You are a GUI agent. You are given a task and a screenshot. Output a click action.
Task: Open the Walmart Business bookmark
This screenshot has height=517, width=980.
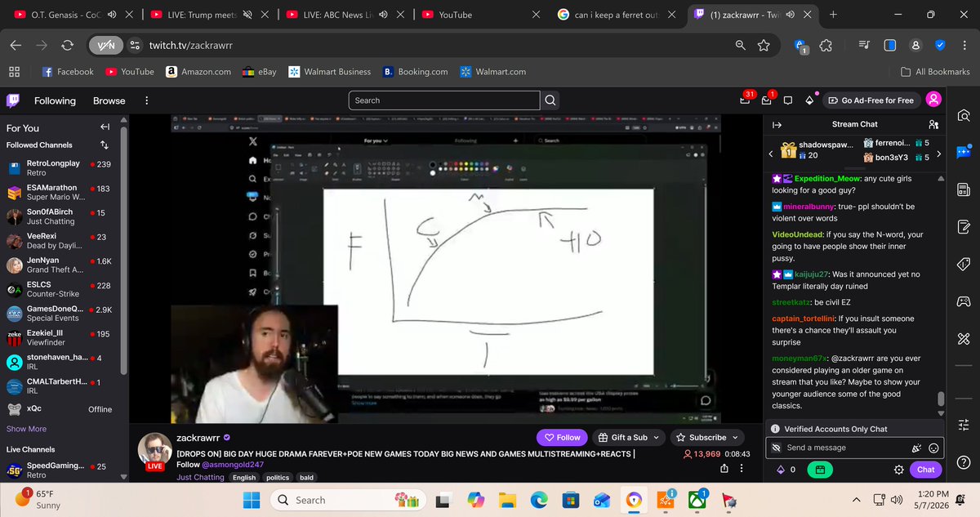[329, 72]
